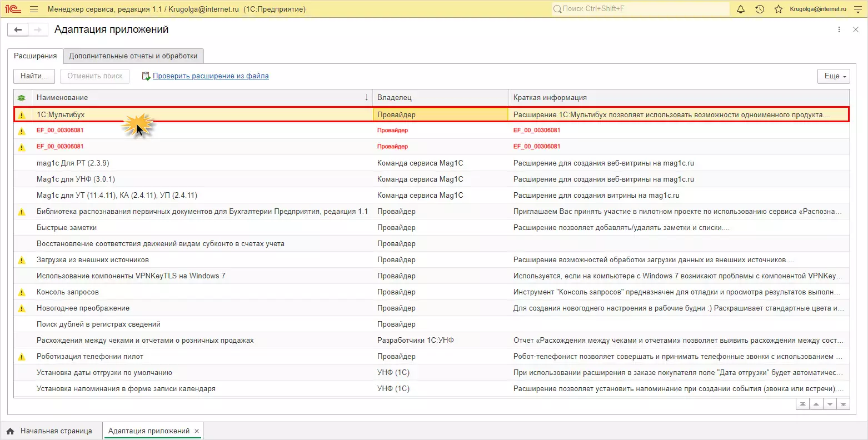Expand the Еще dropdown menu
This screenshot has height=440, width=868.
[834, 76]
